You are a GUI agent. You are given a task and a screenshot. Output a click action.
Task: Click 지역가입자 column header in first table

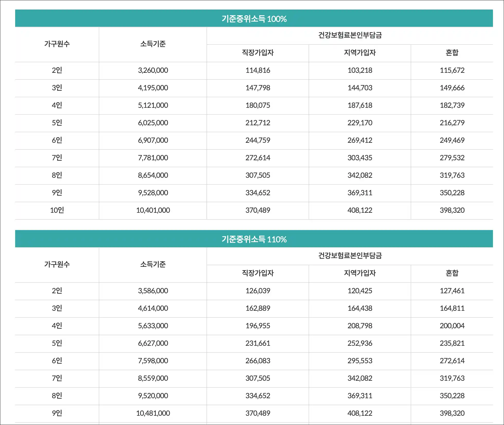click(360, 53)
